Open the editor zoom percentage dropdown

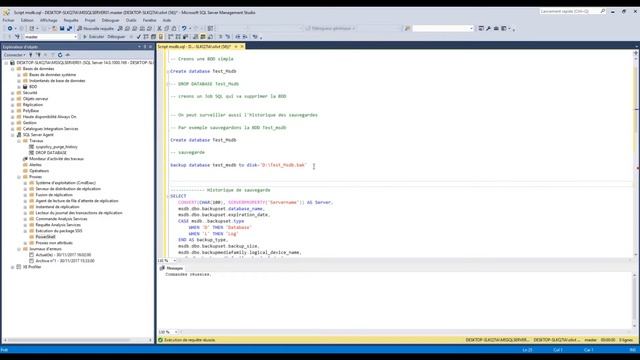click(175, 260)
